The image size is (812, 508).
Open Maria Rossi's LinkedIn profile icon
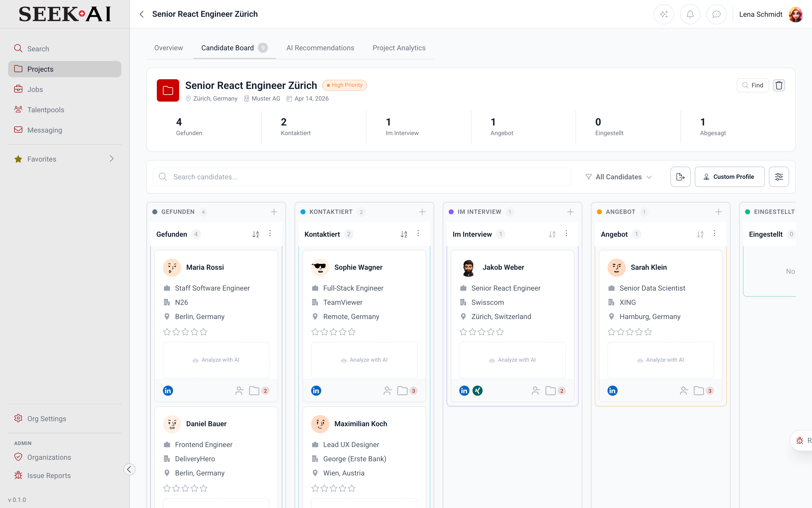click(x=168, y=390)
